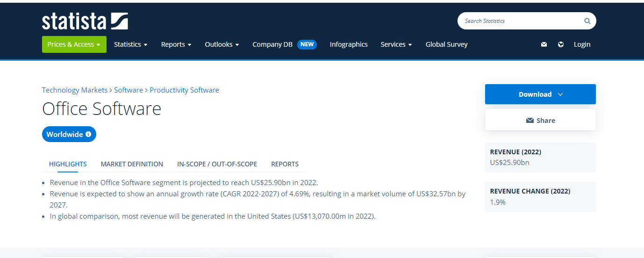Expand the Outlooks menu

222,44
